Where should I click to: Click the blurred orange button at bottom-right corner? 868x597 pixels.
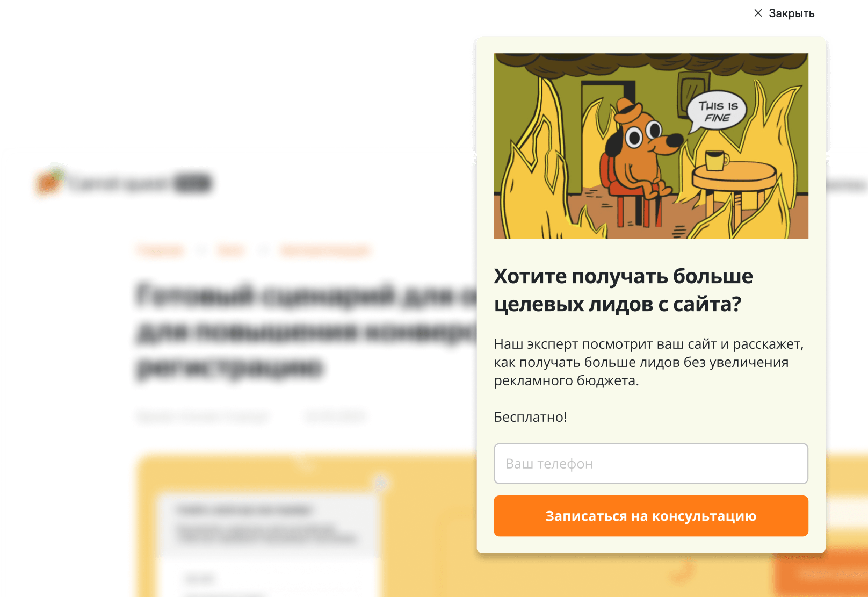[821, 573]
